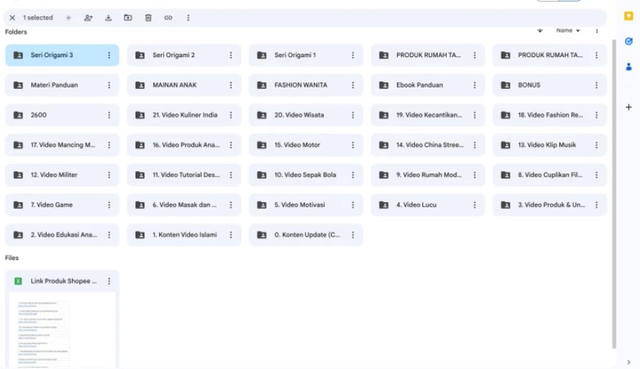
Task: Select the Ebook Panduan folder
Action: pyautogui.click(x=428, y=85)
